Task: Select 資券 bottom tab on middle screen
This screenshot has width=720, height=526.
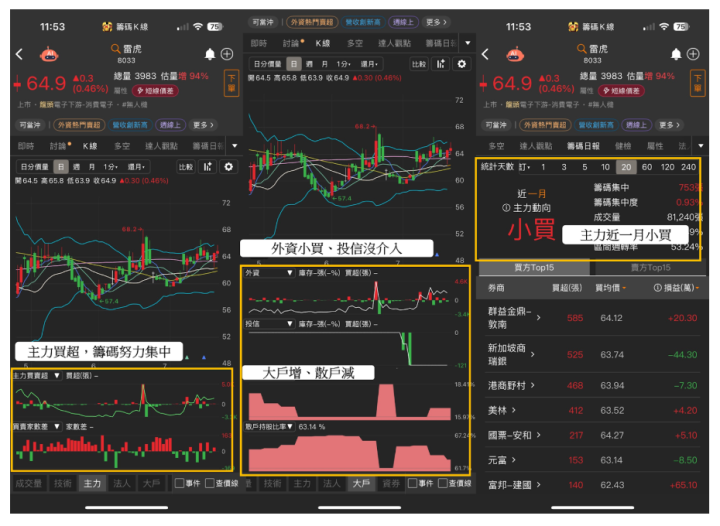Action: tap(391, 483)
